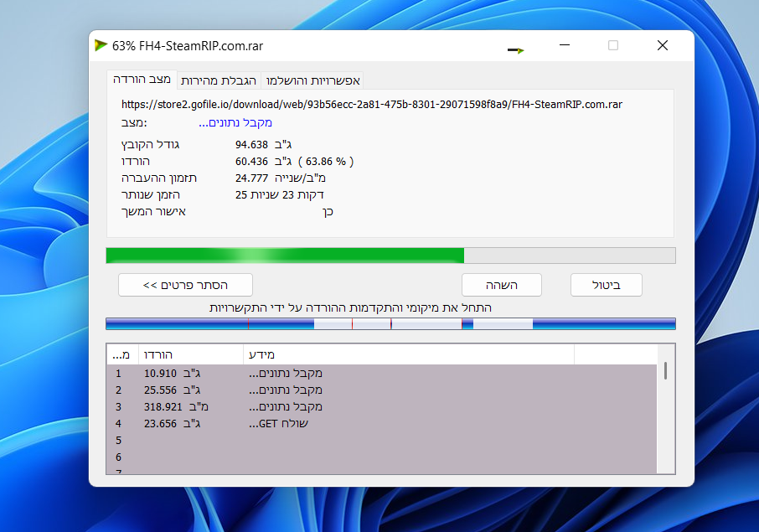The width and height of the screenshot is (759, 532).
Task: Switch to the מצב הורדה tab
Action: point(142,80)
